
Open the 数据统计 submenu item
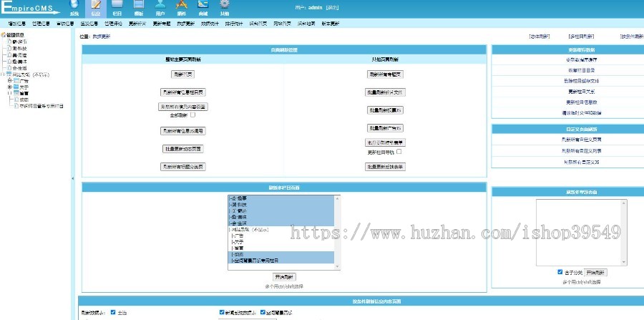click(210, 24)
